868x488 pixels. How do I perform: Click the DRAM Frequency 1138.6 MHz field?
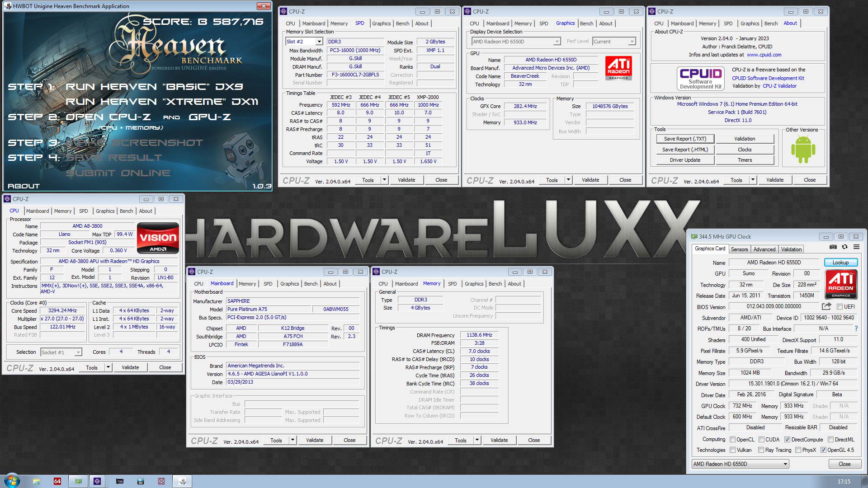pos(479,335)
